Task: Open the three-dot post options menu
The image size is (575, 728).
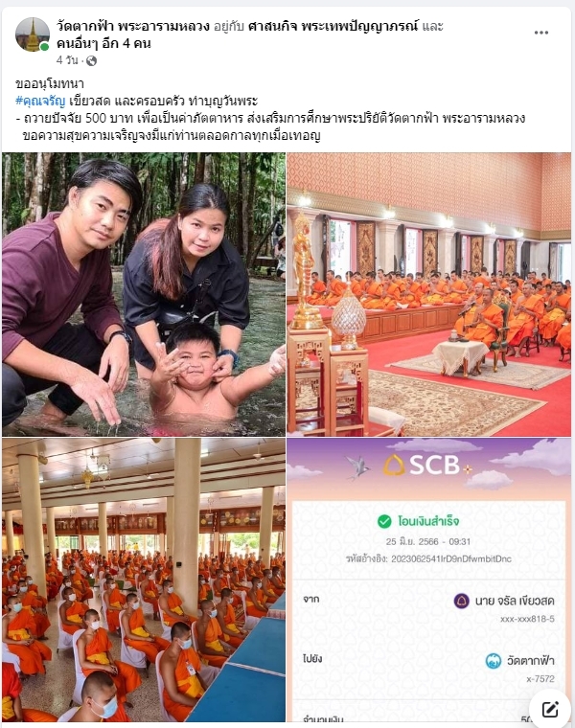Action: tap(541, 33)
